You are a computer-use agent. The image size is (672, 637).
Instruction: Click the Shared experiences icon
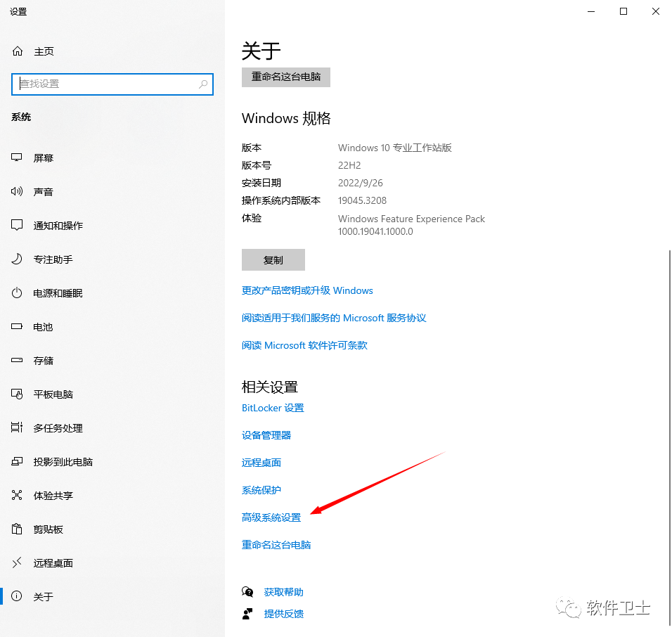tap(17, 495)
